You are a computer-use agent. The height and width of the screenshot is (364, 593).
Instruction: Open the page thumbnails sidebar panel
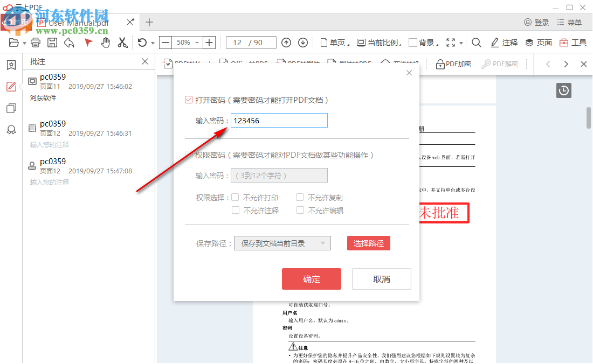point(11,108)
